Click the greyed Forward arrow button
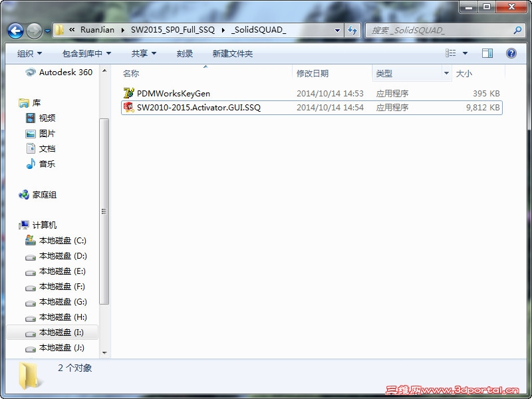Image resolution: width=532 pixels, height=399 pixels. [34, 31]
